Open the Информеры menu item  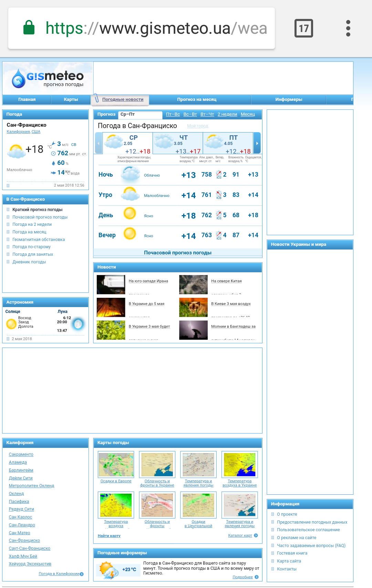point(289,99)
